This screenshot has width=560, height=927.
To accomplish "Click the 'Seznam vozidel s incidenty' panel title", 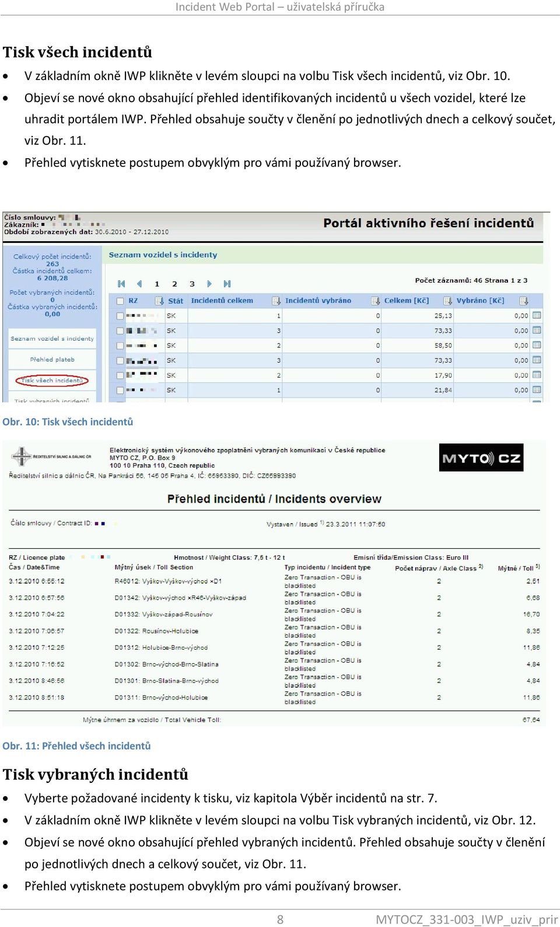I will click(163, 255).
